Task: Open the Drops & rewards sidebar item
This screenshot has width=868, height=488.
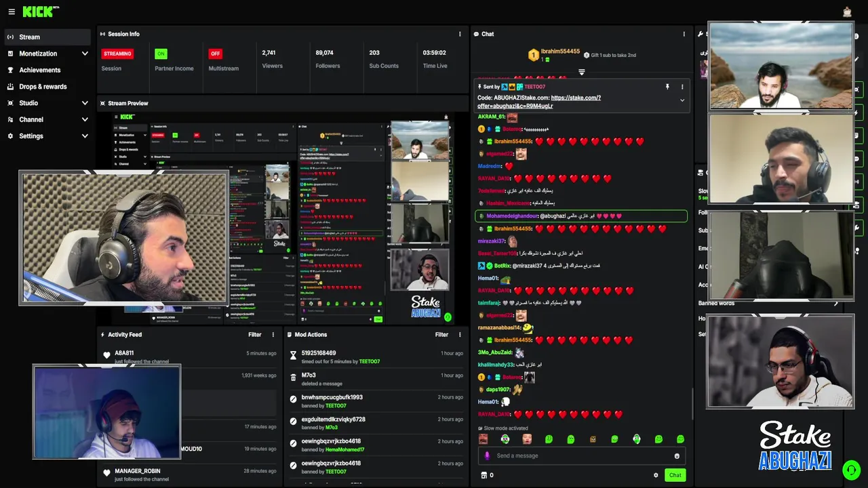Action: tap(46, 87)
